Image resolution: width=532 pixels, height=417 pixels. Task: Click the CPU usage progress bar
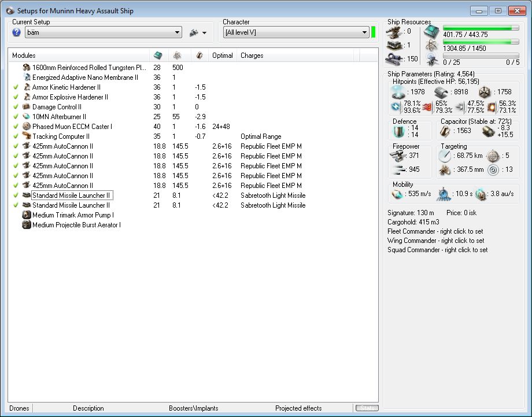click(481, 28)
